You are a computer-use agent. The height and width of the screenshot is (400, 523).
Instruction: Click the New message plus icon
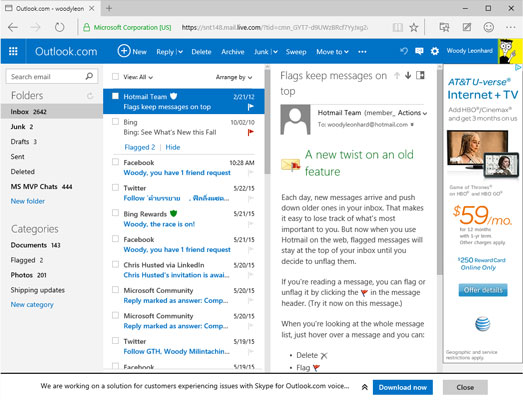(123, 51)
